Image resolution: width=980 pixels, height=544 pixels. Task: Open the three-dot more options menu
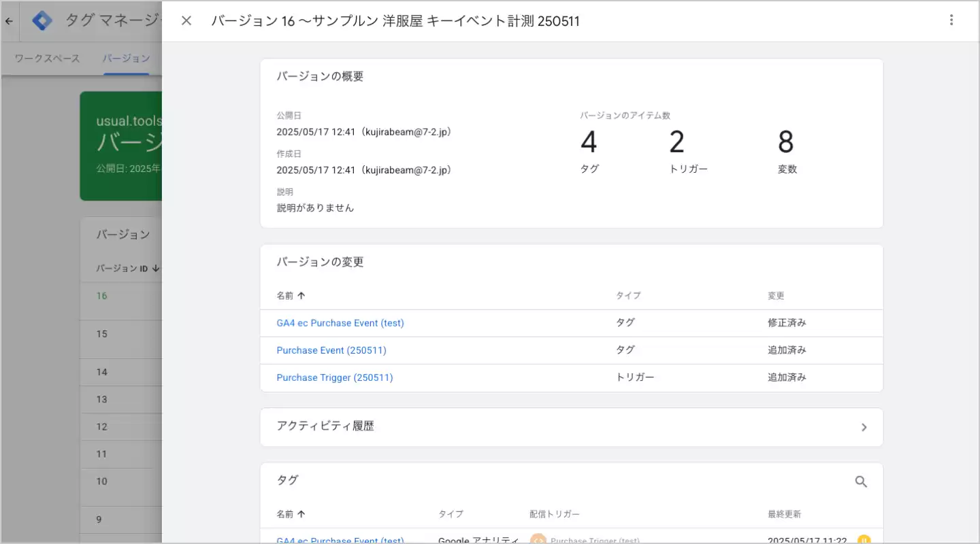(951, 20)
